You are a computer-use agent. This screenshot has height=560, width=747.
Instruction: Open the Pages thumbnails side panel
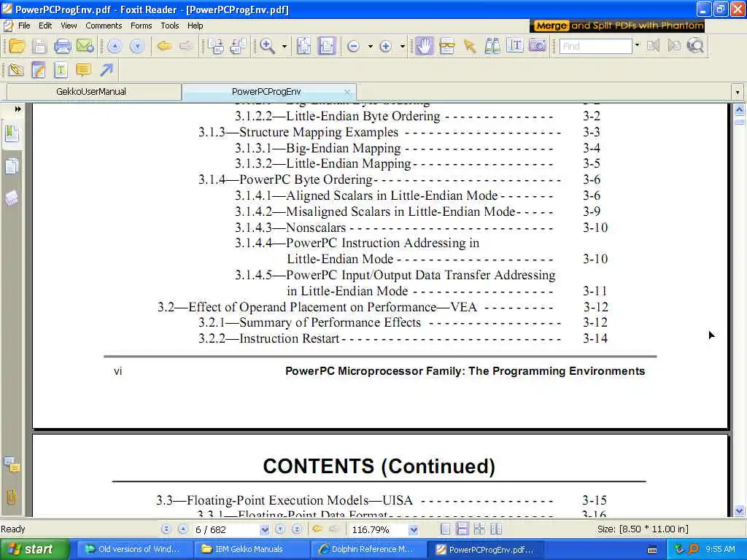click(12, 167)
